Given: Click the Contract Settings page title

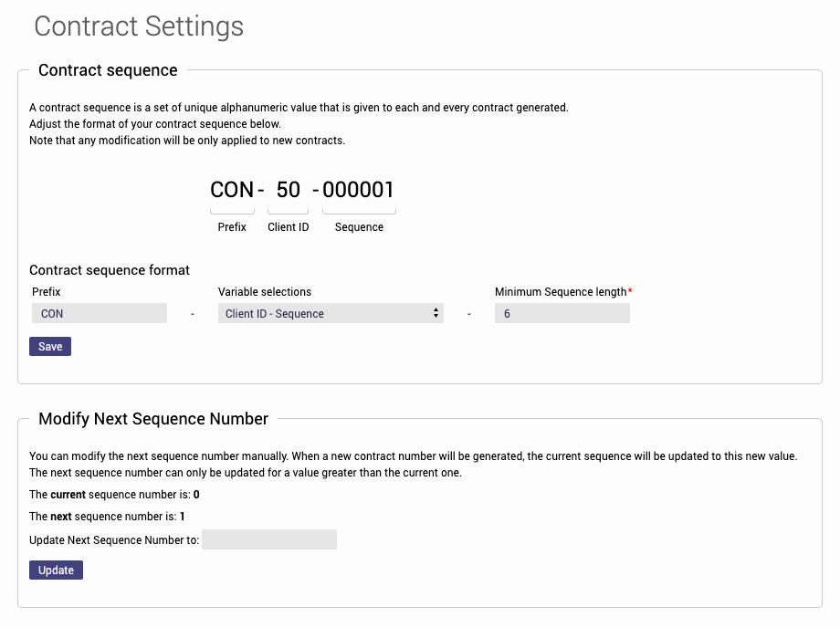Looking at the screenshot, I should pyautogui.click(x=139, y=26).
